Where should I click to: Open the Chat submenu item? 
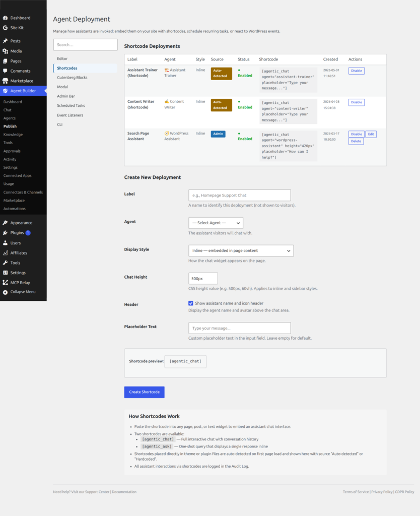[x=7, y=110]
